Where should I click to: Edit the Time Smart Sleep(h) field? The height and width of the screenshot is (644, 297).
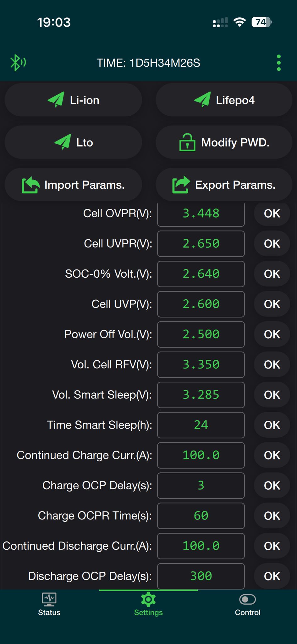(201, 425)
